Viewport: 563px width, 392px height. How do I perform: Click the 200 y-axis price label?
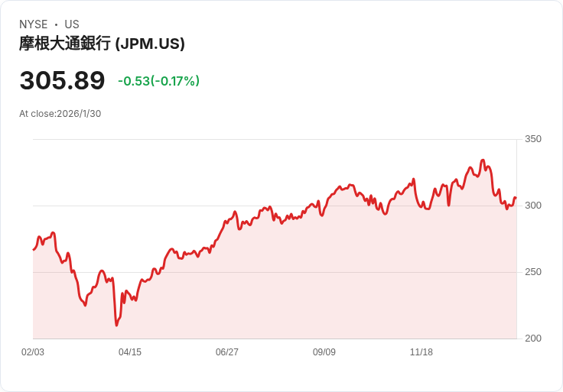coord(533,339)
